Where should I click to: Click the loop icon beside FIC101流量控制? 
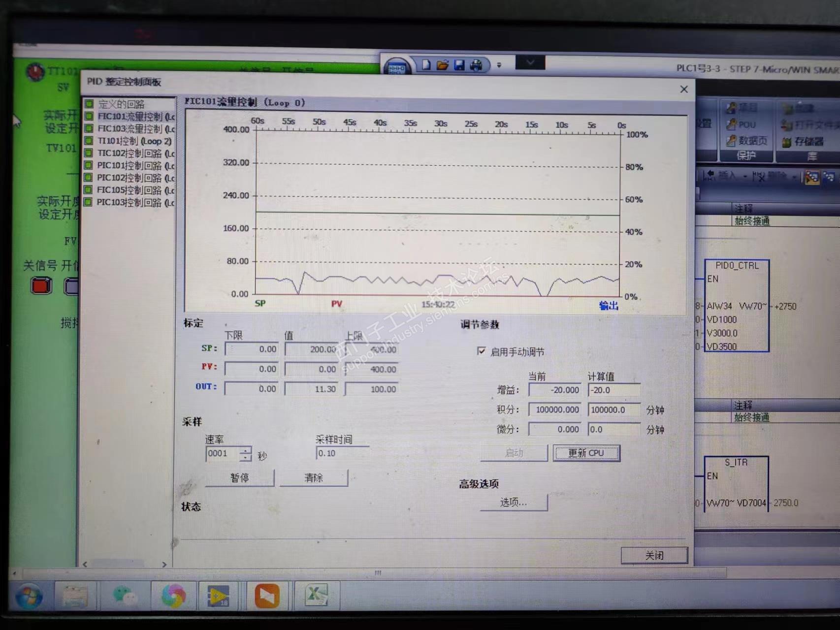[89, 116]
